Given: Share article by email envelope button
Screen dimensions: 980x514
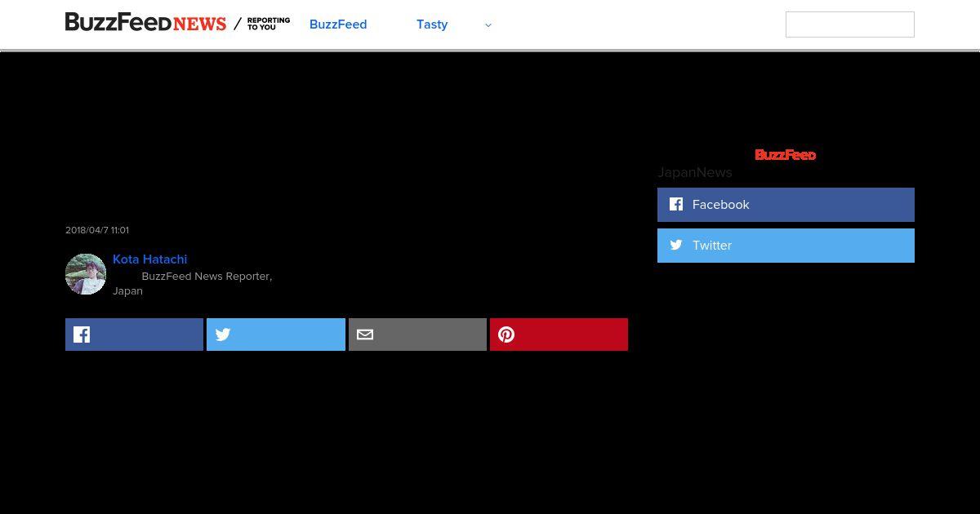Looking at the screenshot, I should coord(417,335).
